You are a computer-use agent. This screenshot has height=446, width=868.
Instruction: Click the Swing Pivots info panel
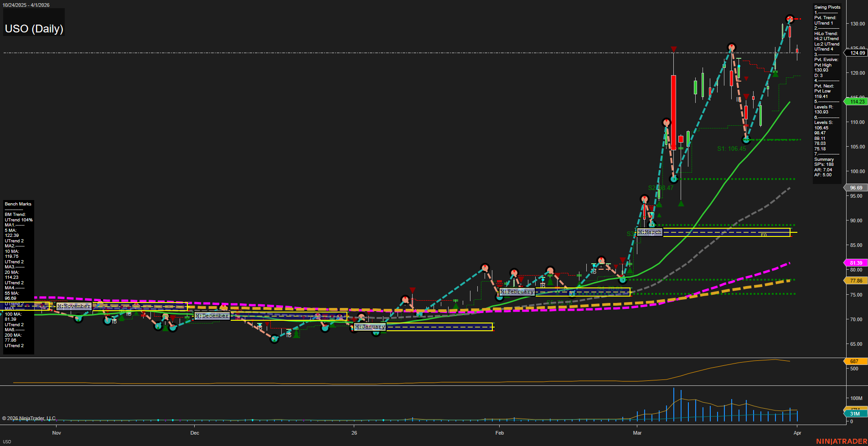(x=827, y=91)
